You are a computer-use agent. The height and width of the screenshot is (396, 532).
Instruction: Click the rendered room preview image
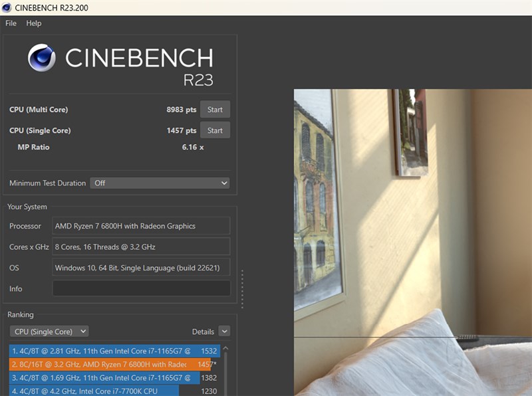(412, 243)
